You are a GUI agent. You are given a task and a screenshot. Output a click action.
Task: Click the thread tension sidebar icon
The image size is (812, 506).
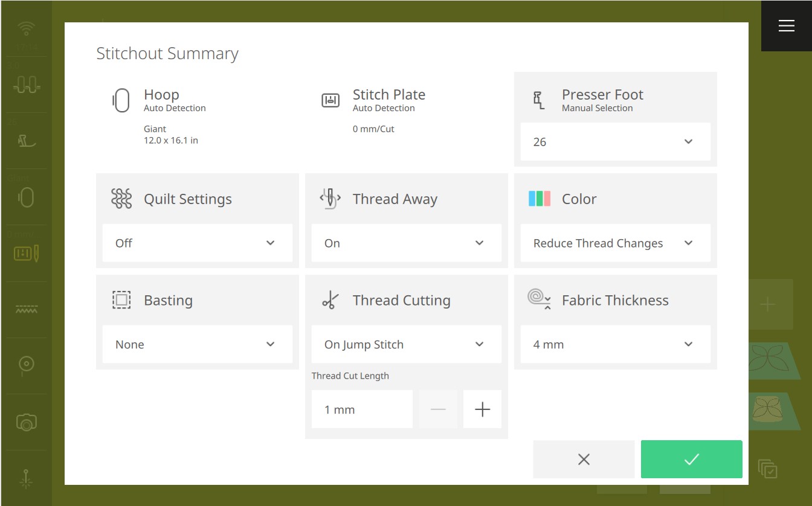click(26, 85)
